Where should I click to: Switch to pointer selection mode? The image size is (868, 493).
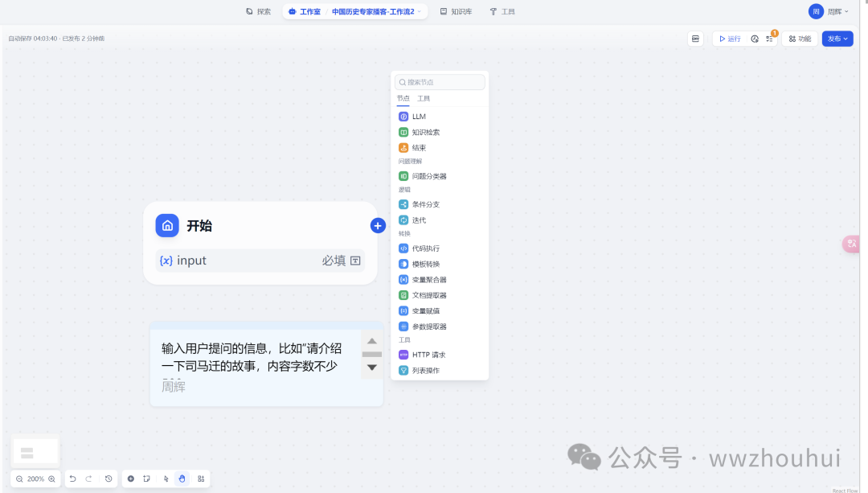166,479
